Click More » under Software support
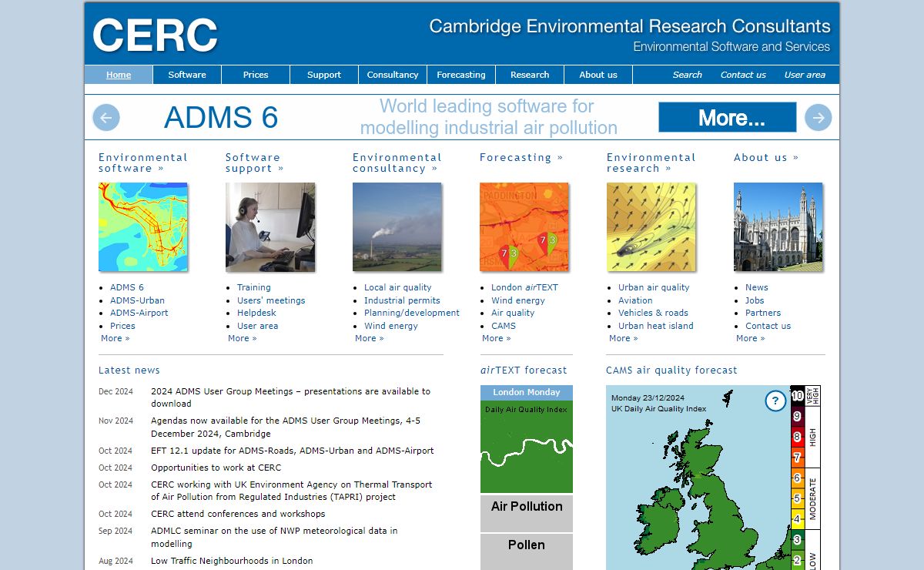Image resolution: width=924 pixels, height=570 pixels. 243,338
